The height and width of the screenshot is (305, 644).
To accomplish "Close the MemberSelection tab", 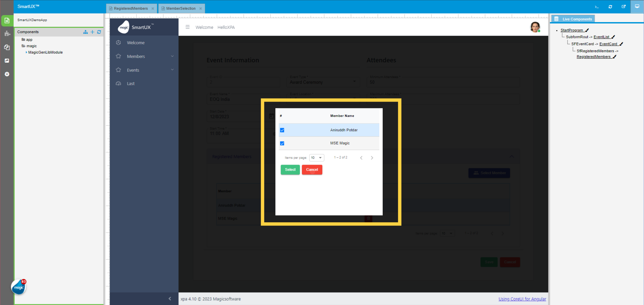I will click(x=201, y=9).
